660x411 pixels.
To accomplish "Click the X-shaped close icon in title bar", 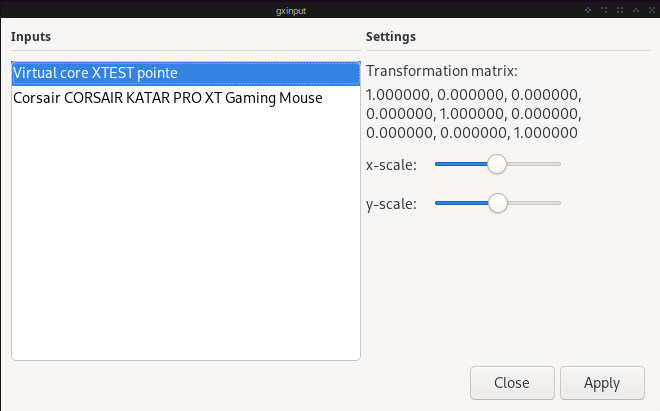I will coord(652,10).
